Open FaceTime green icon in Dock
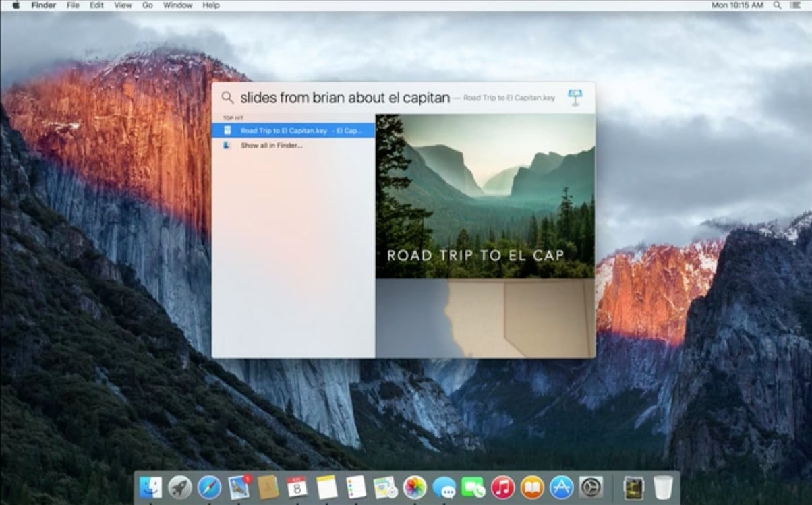 pyautogui.click(x=473, y=487)
